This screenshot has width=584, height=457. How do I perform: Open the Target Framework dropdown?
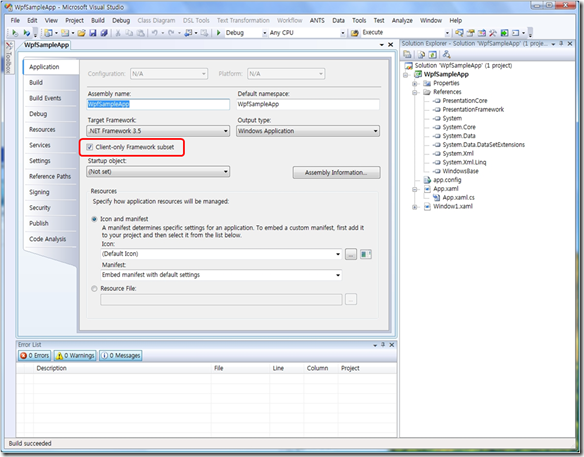[158, 131]
